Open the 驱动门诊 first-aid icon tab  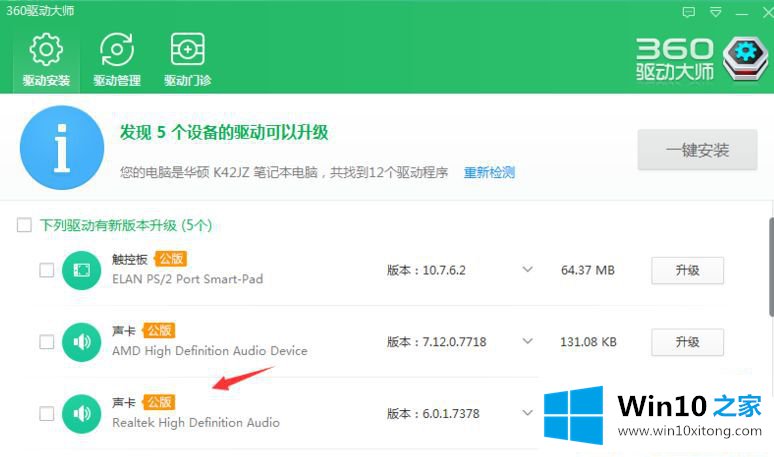pyautogui.click(x=187, y=59)
